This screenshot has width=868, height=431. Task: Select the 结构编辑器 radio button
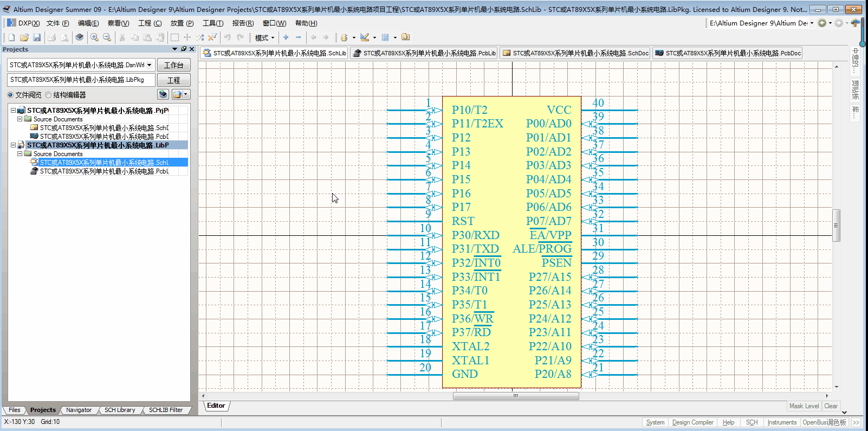coord(48,95)
